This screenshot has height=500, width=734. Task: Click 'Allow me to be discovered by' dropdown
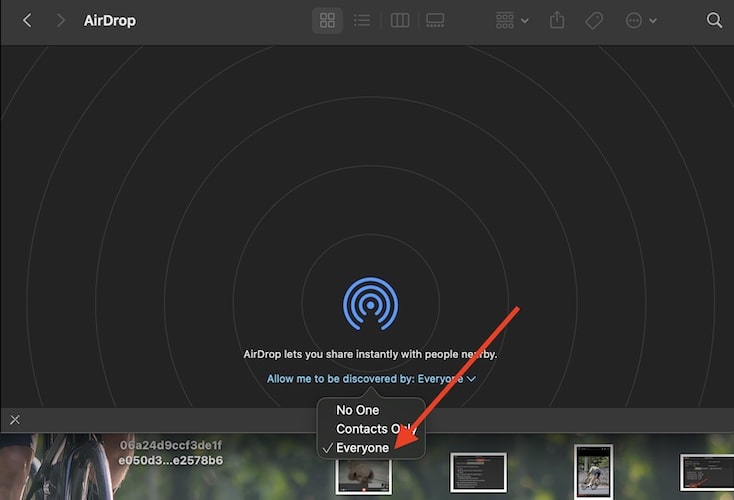371,379
